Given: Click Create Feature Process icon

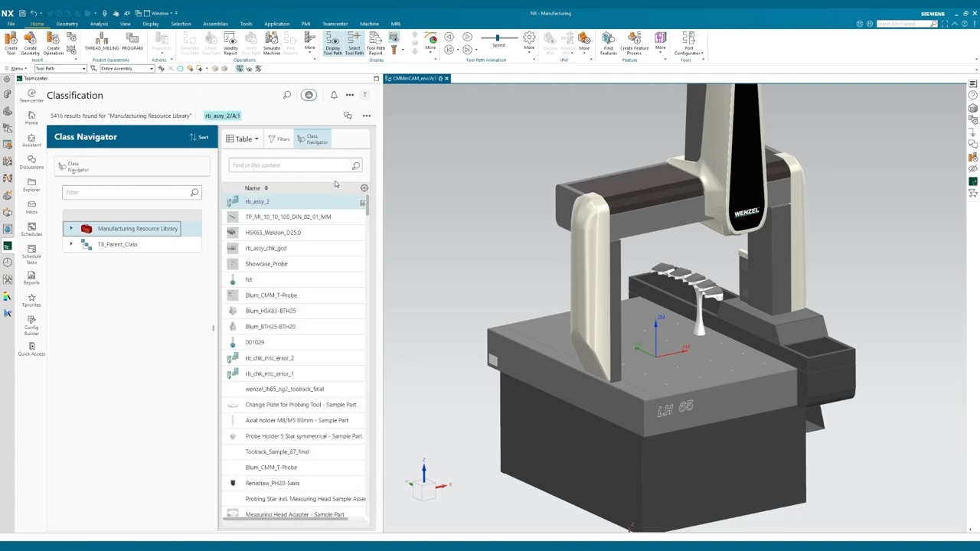Looking at the screenshot, I should point(634,43).
